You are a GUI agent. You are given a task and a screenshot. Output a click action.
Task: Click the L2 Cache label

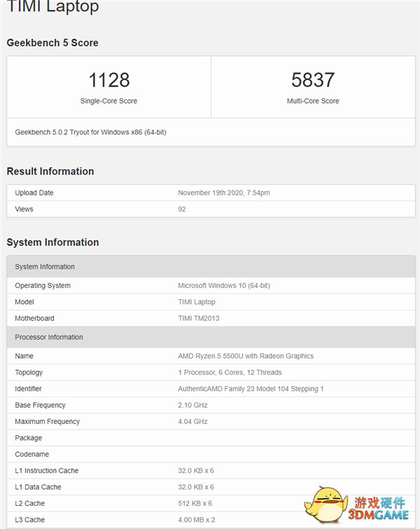coord(29,503)
